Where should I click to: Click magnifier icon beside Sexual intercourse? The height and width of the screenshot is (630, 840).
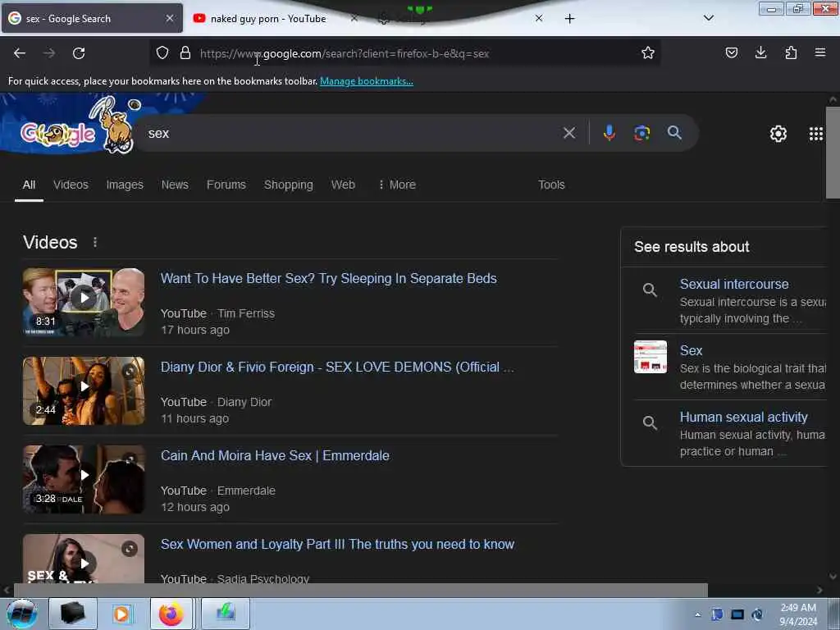coord(650,290)
